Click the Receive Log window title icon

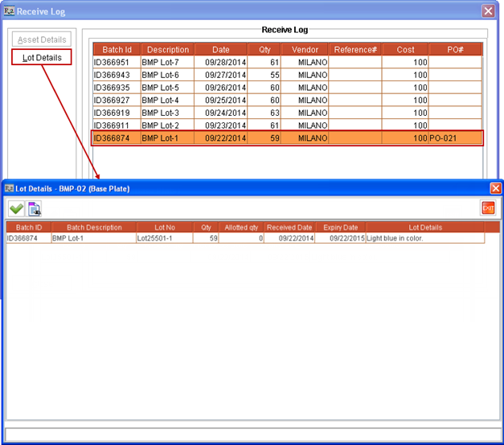point(9,11)
